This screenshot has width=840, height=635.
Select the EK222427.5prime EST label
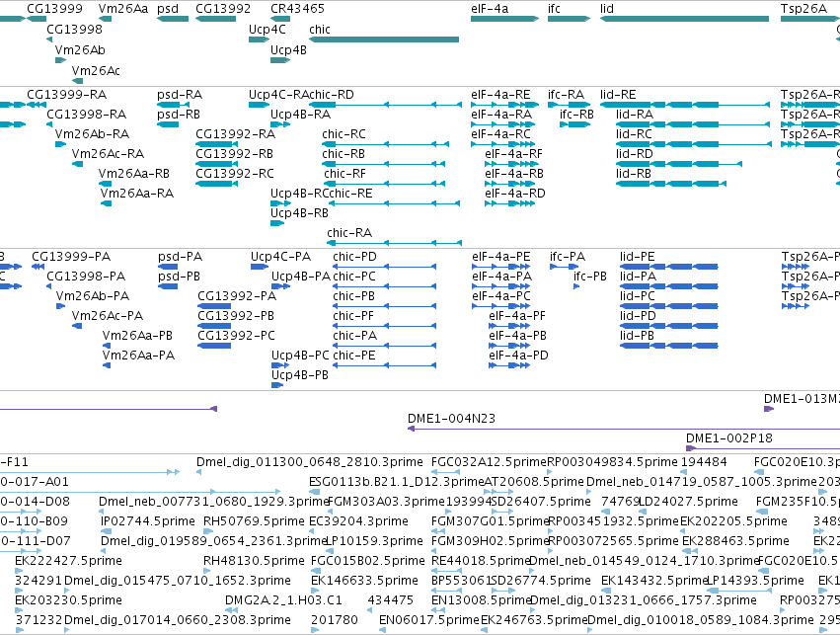68,562
